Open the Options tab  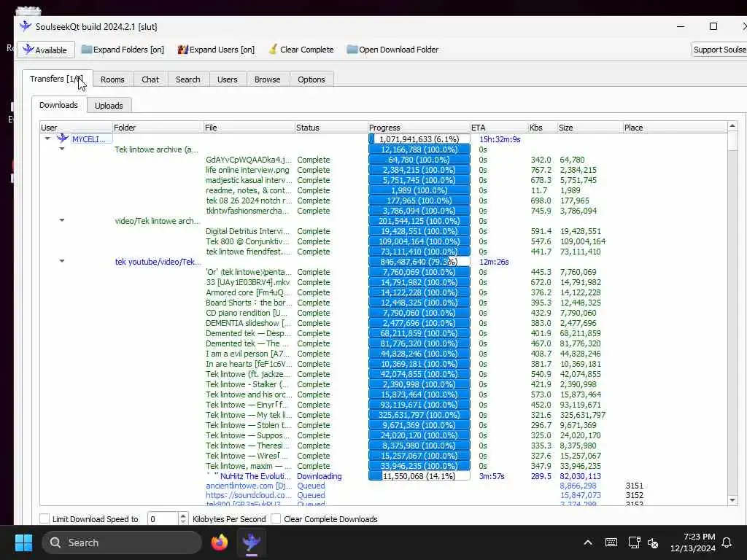(x=311, y=79)
